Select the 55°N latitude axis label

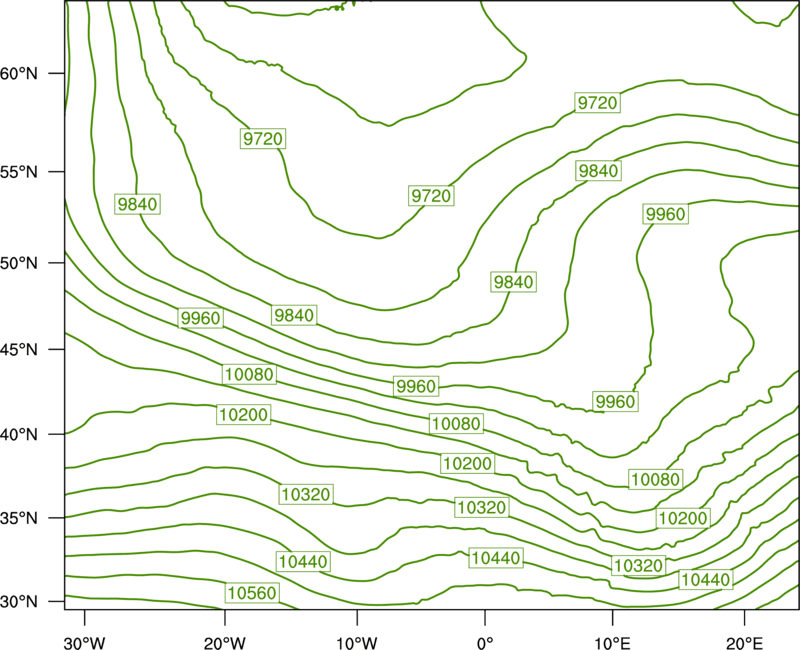click(19, 172)
